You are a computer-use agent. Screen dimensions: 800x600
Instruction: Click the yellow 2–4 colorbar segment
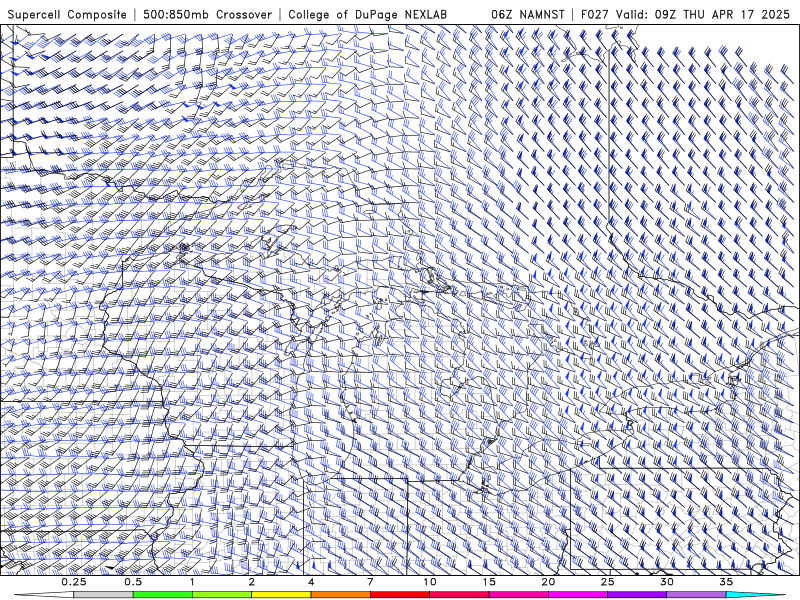[281, 595]
